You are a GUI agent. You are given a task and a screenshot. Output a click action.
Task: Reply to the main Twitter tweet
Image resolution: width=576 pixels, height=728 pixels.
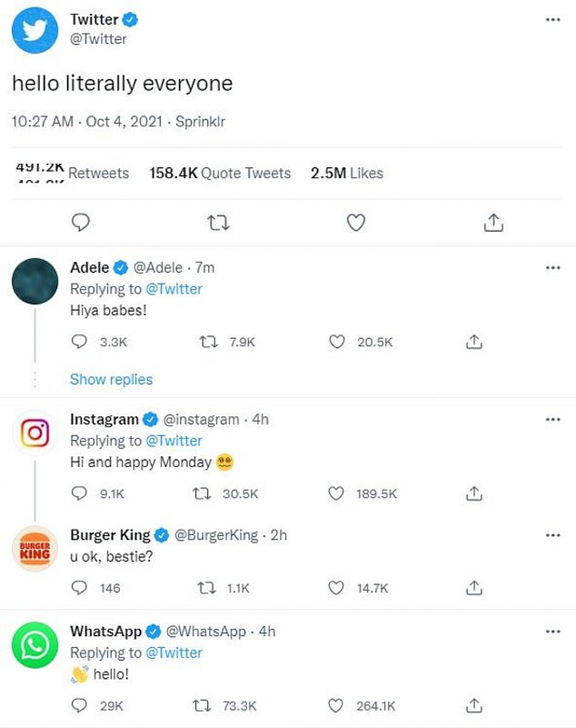coord(80,222)
